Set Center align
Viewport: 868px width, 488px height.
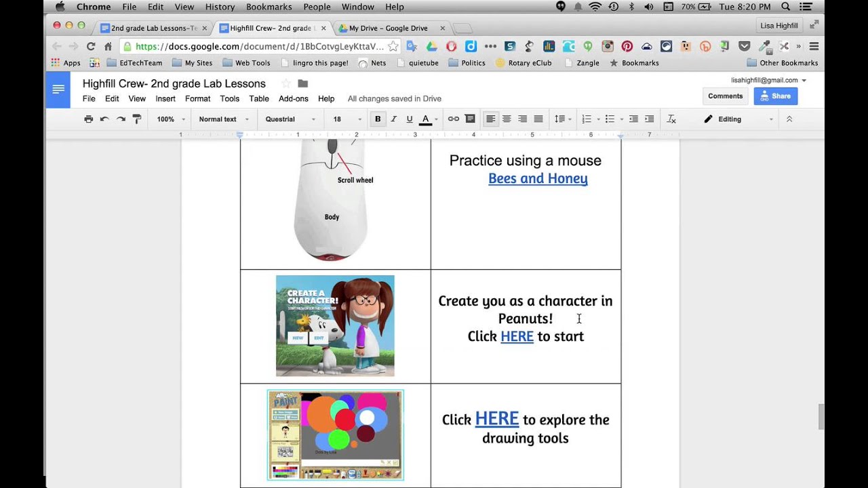tap(507, 119)
